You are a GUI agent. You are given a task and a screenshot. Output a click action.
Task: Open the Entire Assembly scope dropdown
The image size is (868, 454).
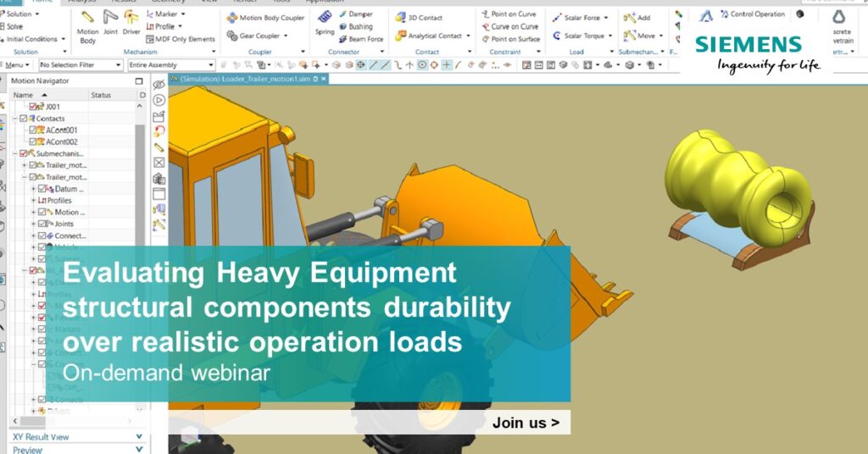[x=170, y=64]
